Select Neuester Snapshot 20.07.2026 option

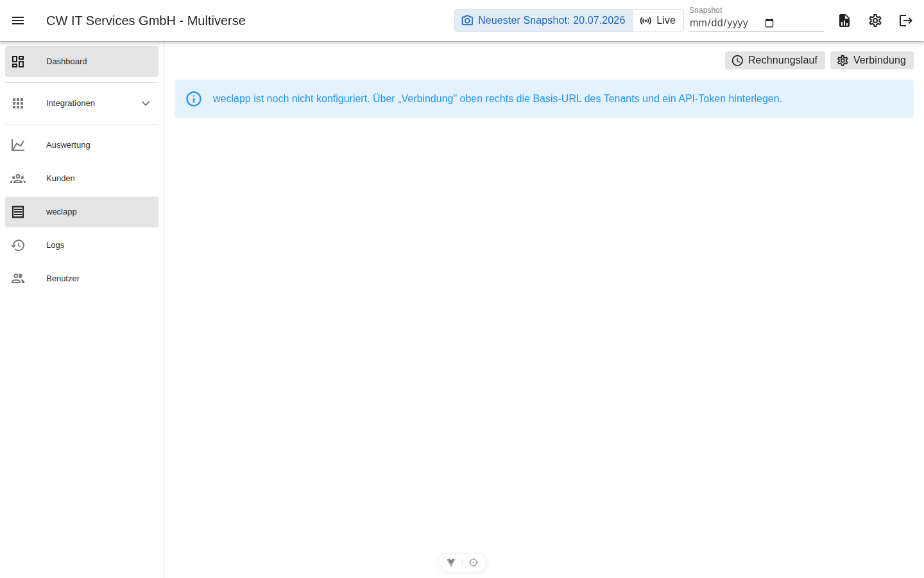tap(543, 21)
